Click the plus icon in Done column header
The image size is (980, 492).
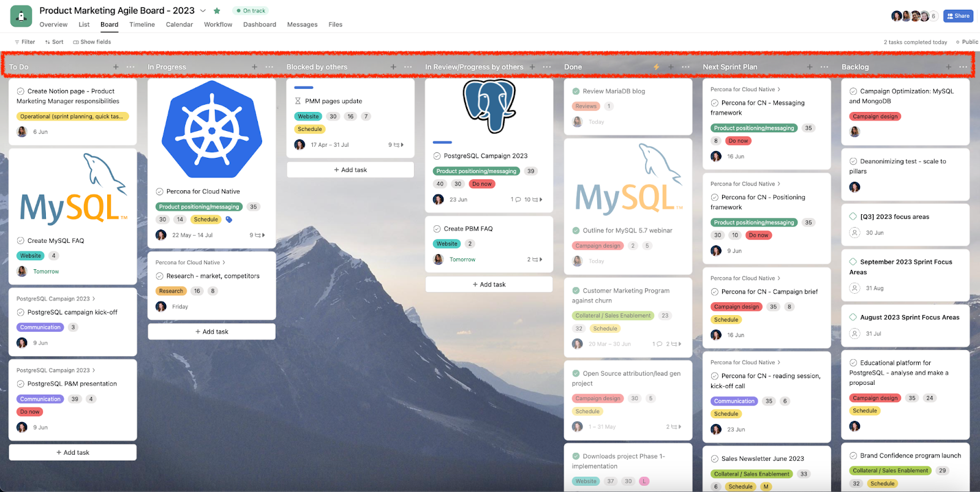coord(671,67)
